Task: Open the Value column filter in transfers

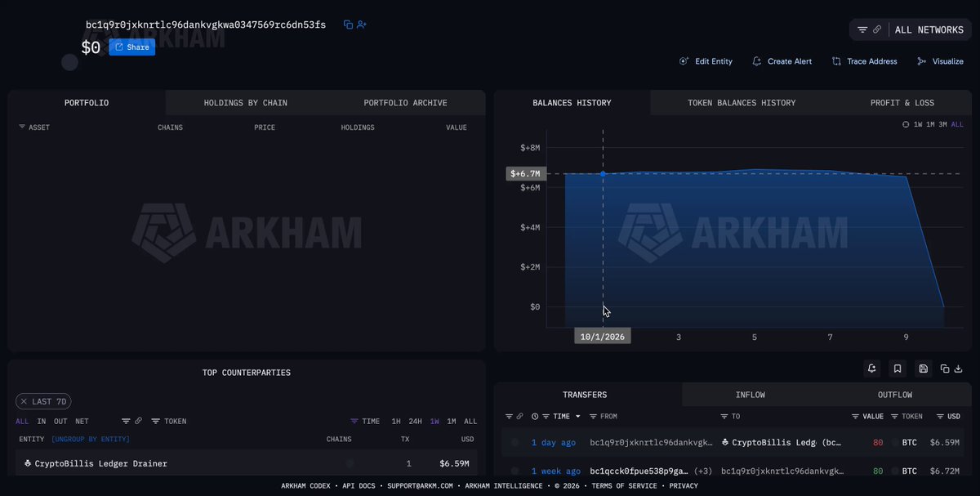Action: click(867, 417)
